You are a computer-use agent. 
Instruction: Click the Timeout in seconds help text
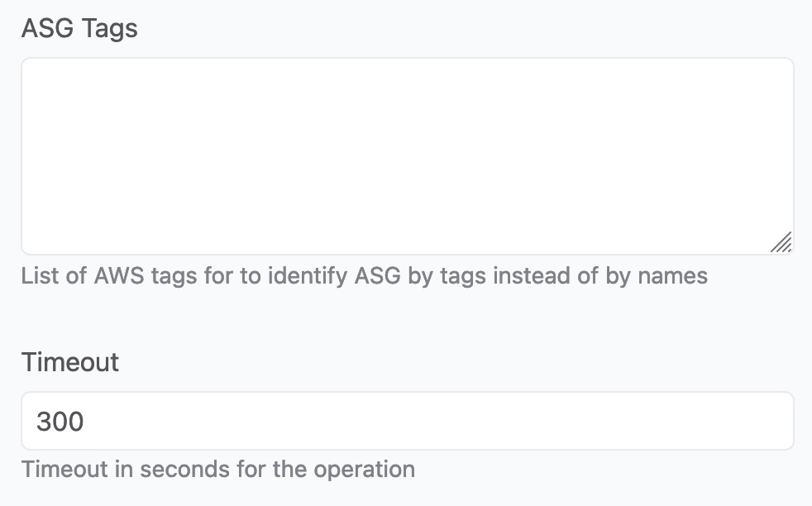click(x=218, y=470)
